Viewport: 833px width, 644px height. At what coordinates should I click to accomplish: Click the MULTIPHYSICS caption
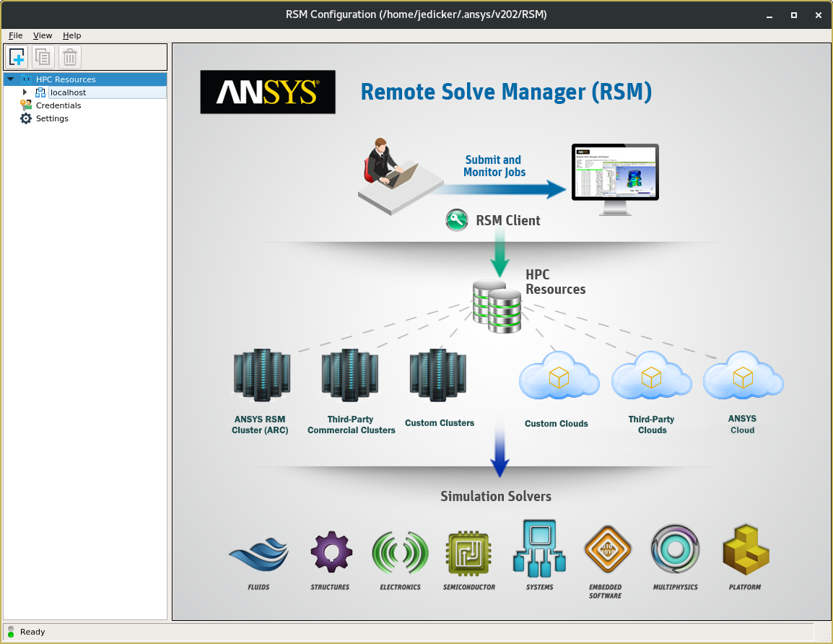click(675, 587)
